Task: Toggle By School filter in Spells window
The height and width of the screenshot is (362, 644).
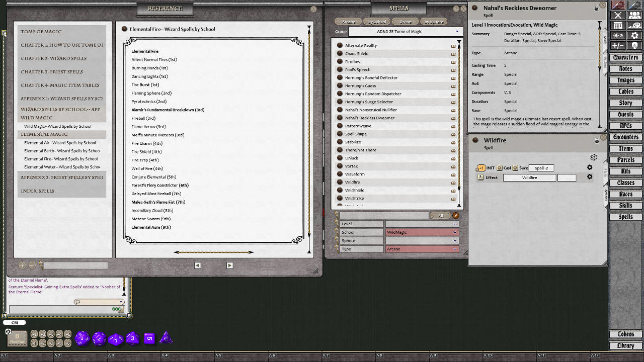Action: (377, 22)
